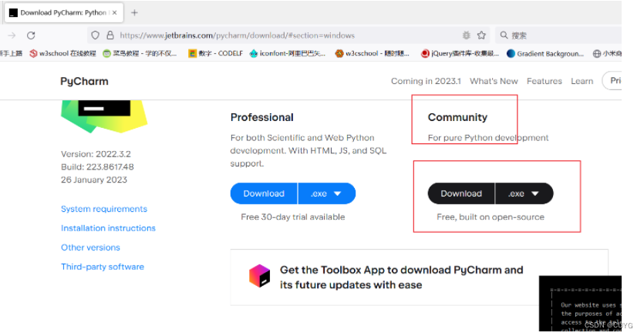
Task: Open the Features menu item
Action: coord(545,81)
